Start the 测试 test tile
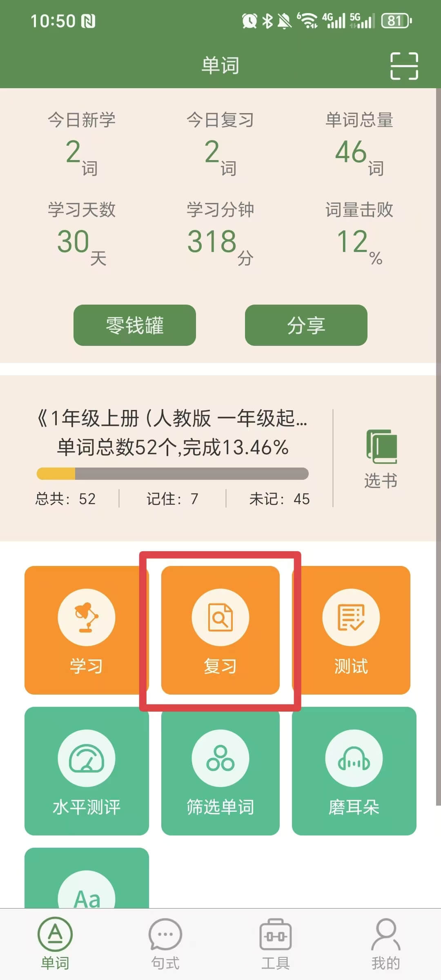Viewport: 441px width, 980px height. pos(351,630)
